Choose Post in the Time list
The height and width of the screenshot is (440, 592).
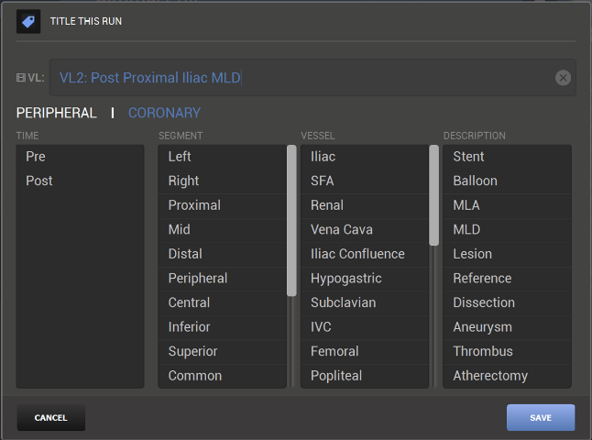point(80,181)
